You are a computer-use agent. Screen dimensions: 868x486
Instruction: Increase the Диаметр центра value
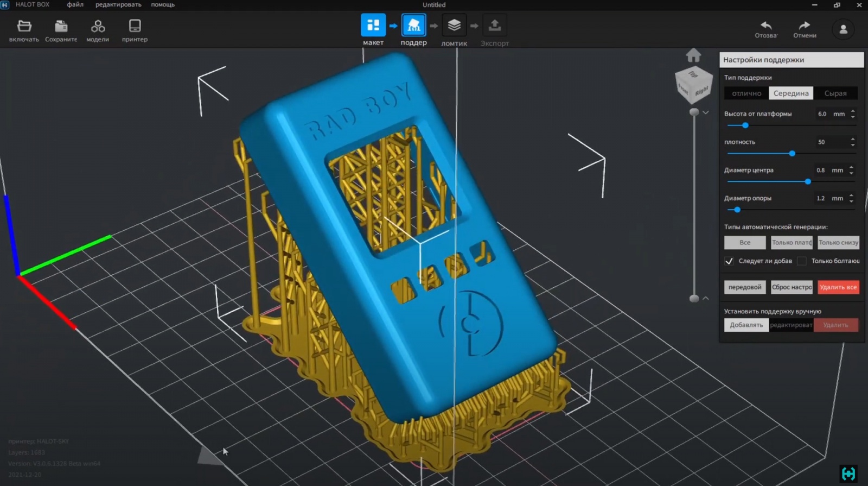(851, 167)
